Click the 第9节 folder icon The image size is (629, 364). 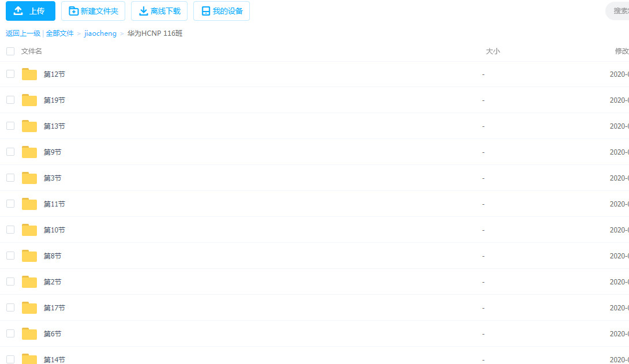(29, 152)
